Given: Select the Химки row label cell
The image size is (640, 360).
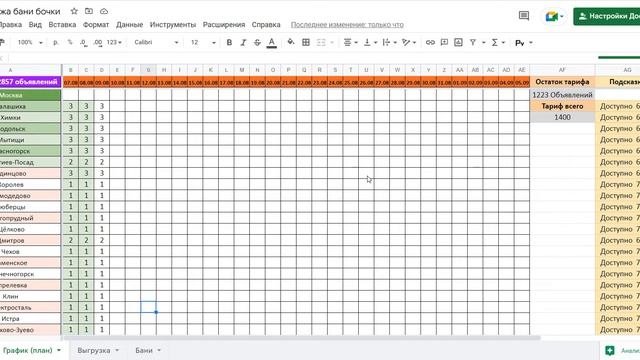Looking at the screenshot, I should click(30, 117).
